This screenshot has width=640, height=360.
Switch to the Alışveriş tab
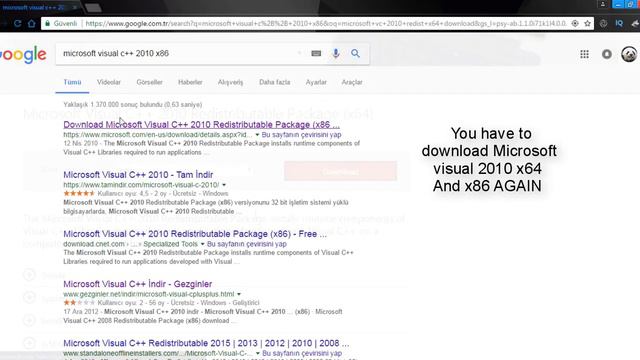[x=230, y=82]
